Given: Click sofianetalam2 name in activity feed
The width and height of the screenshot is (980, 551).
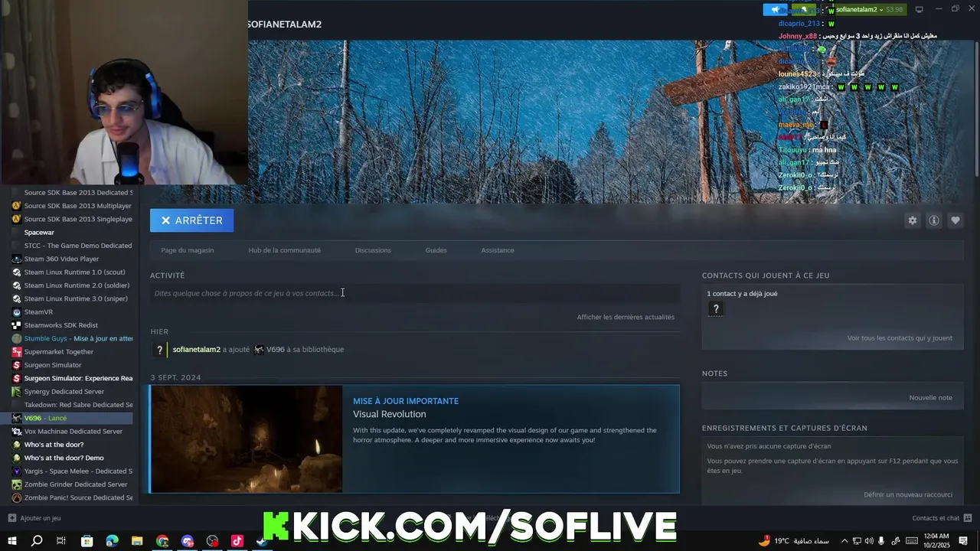Looking at the screenshot, I should tap(196, 350).
